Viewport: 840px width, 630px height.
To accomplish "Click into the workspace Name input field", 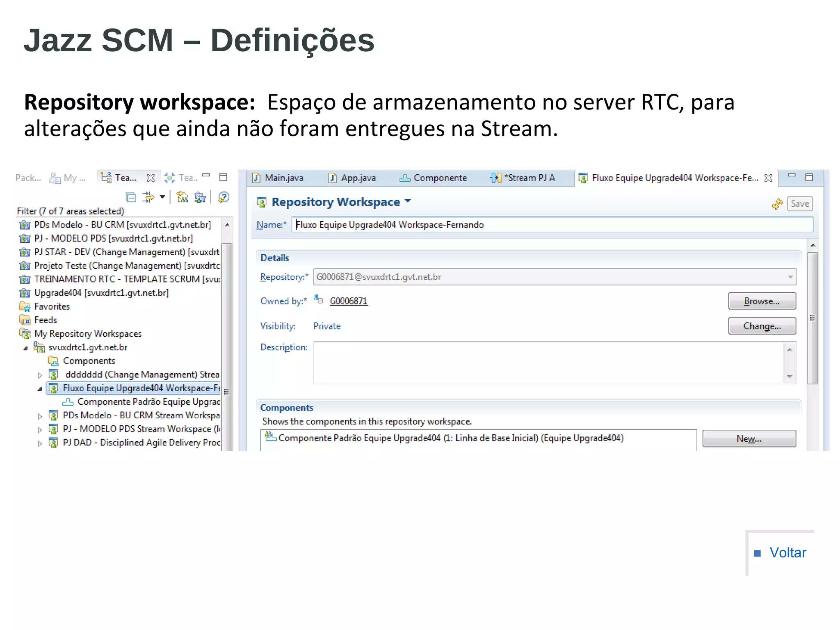I will pos(552,225).
